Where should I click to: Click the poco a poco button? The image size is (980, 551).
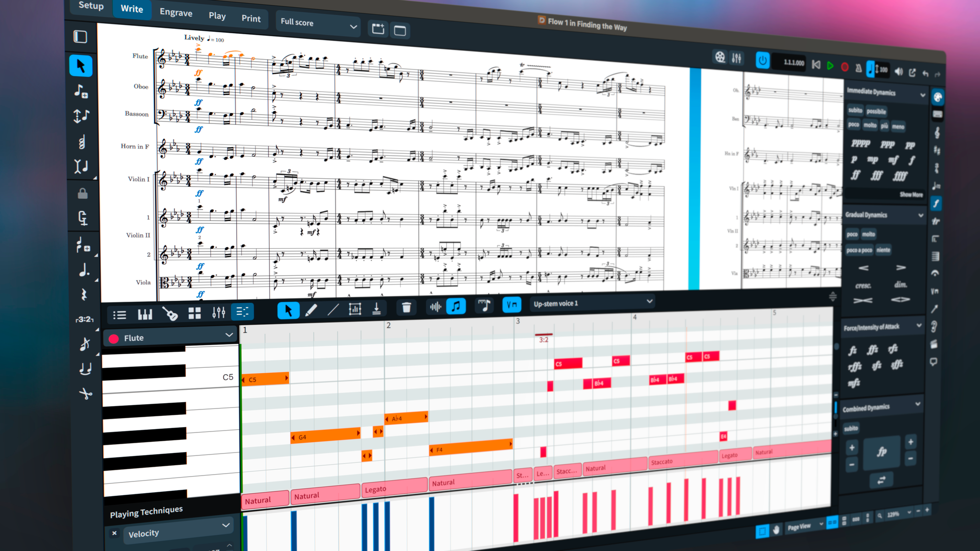pos(859,250)
